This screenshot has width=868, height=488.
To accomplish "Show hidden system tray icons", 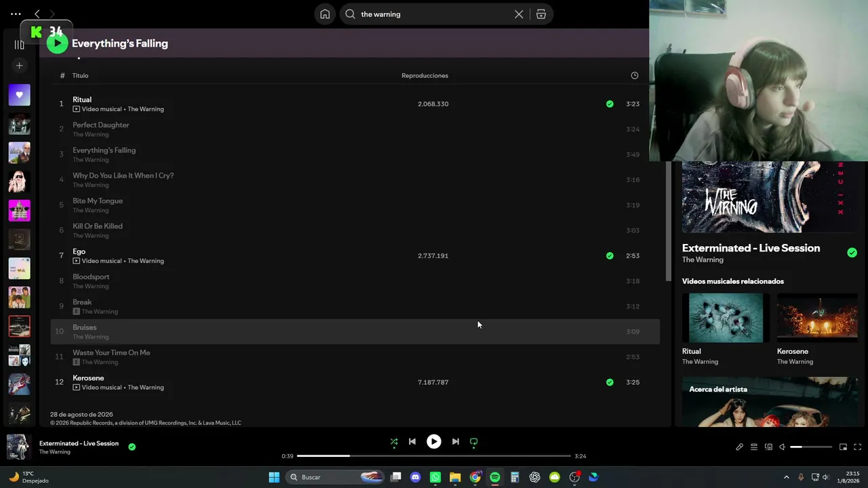I will (x=787, y=477).
